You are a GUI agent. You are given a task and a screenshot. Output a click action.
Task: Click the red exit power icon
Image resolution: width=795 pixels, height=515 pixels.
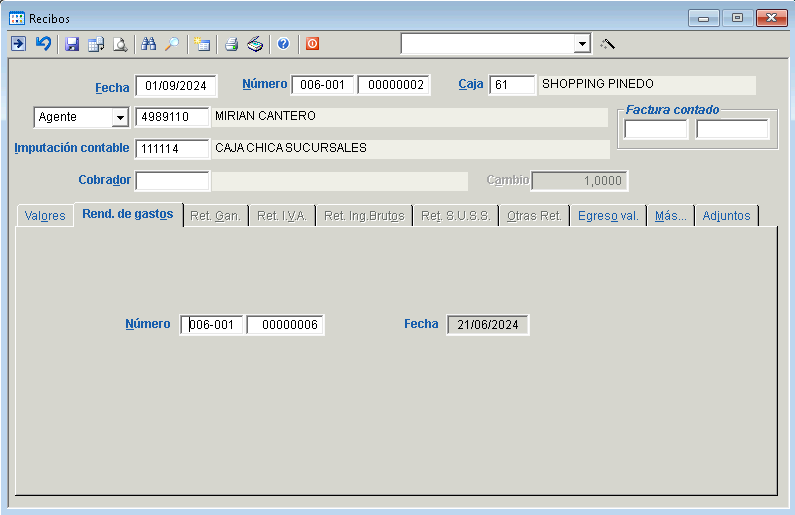[312, 44]
